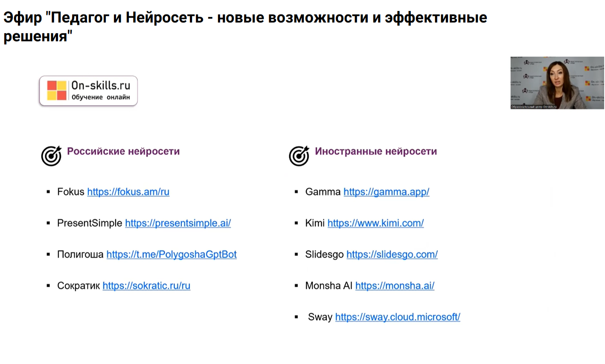Click the target icon beside Российские нейросети
Screen dimensions: 605x364
pos(51,155)
